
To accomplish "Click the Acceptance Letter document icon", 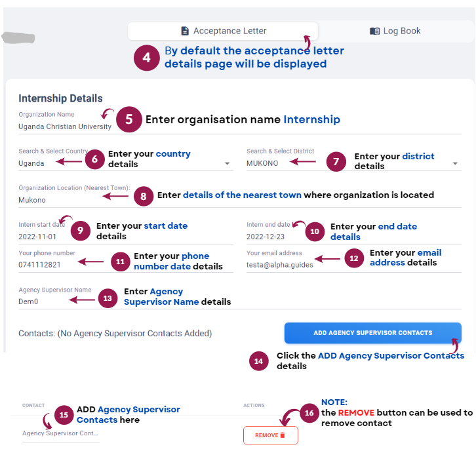I will tap(185, 31).
